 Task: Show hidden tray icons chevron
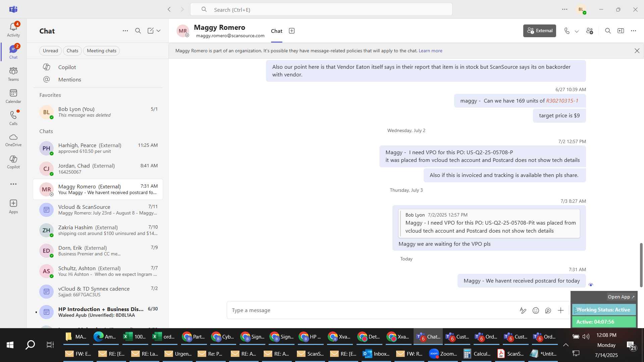pyautogui.click(x=566, y=345)
